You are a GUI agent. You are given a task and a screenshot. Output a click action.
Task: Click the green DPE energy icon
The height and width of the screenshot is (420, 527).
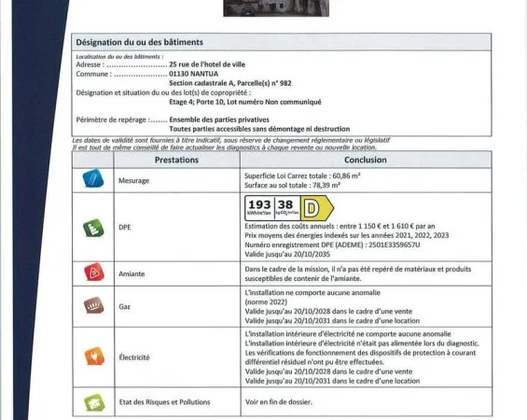93,228
